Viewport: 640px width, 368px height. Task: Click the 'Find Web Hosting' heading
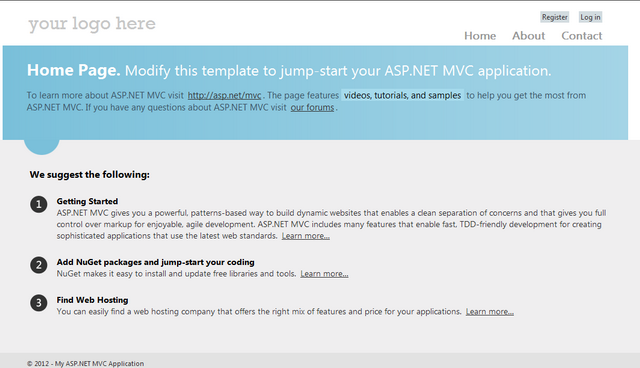click(92, 300)
